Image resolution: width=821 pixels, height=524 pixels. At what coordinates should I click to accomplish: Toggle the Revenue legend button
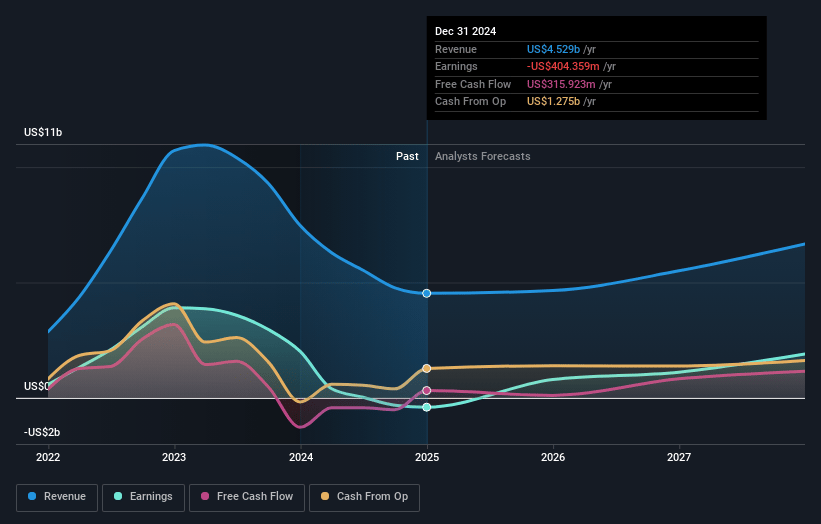(x=57, y=497)
